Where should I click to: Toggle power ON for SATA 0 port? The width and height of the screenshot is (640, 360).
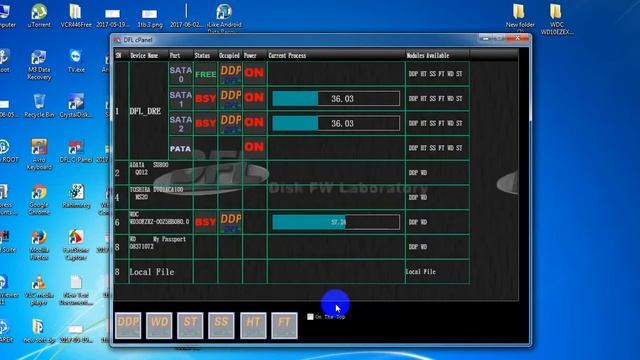(x=254, y=73)
